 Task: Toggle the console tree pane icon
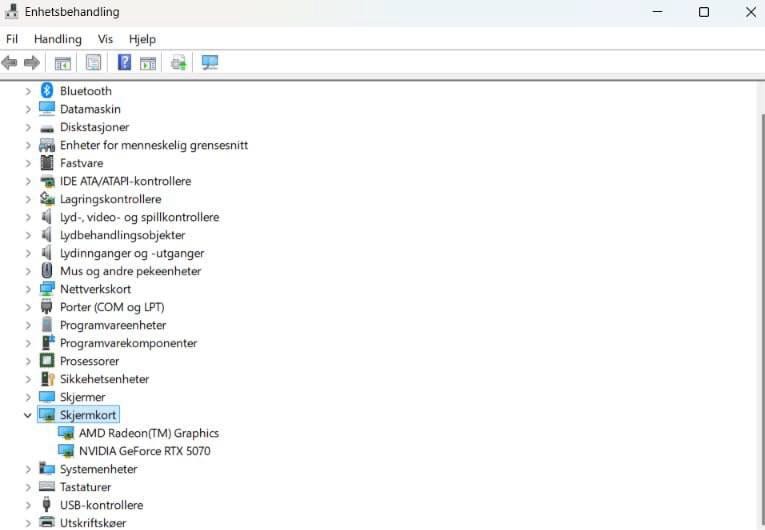62,63
